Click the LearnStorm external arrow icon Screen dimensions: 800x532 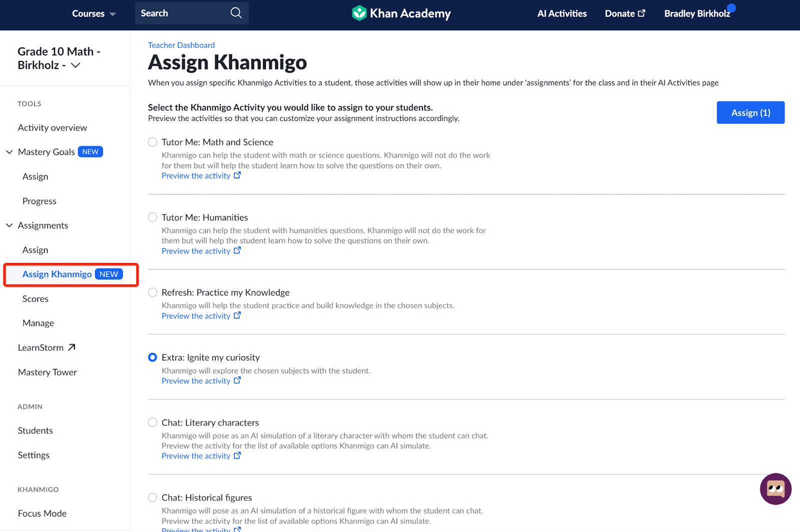coord(71,346)
